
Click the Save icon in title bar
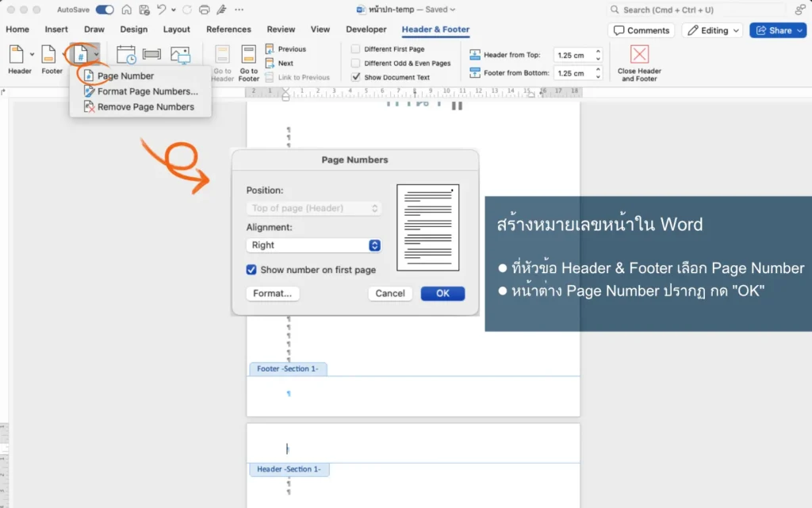pos(144,10)
